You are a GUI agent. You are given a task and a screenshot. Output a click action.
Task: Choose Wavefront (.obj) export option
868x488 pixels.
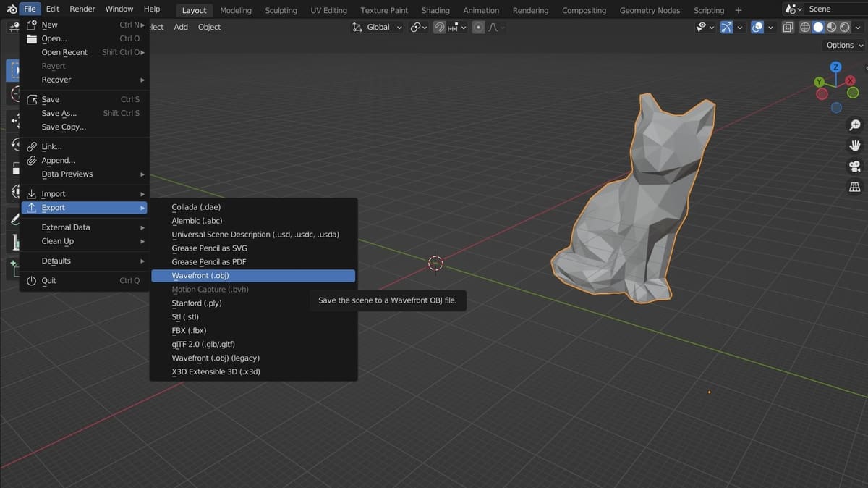[x=253, y=276]
